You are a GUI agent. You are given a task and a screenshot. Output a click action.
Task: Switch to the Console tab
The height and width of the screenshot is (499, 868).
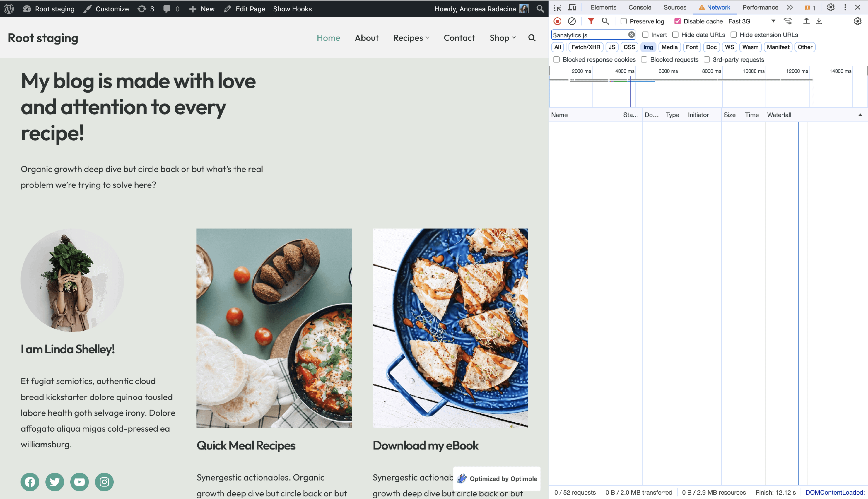639,7
